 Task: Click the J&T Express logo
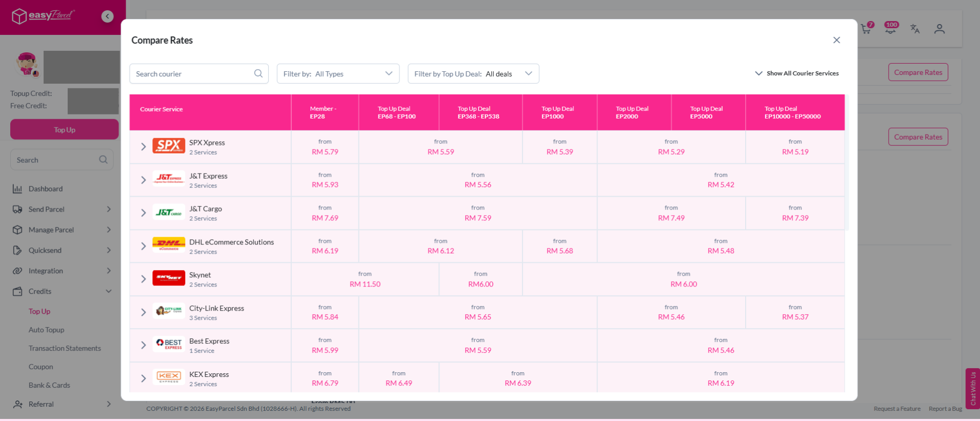pyautogui.click(x=169, y=179)
